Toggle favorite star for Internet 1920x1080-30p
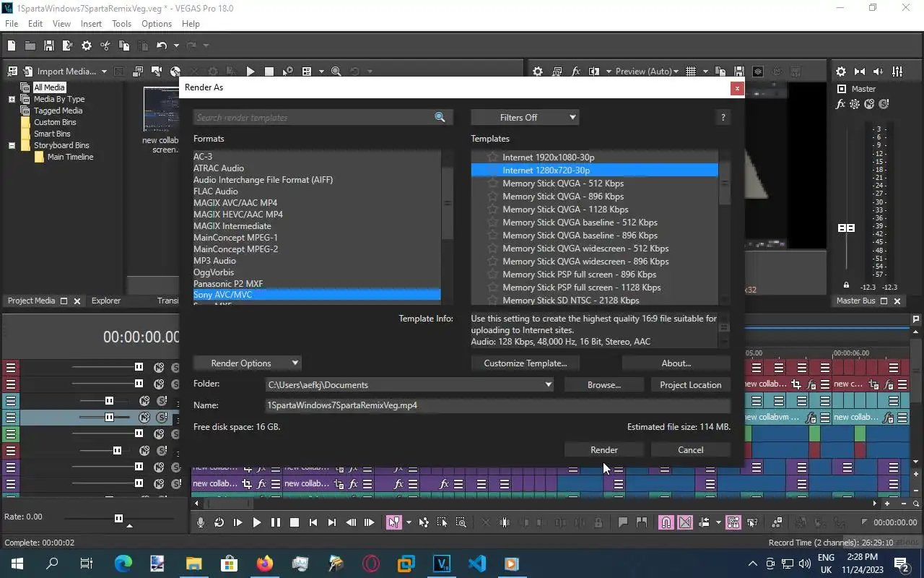924x578 pixels. (x=492, y=157)
